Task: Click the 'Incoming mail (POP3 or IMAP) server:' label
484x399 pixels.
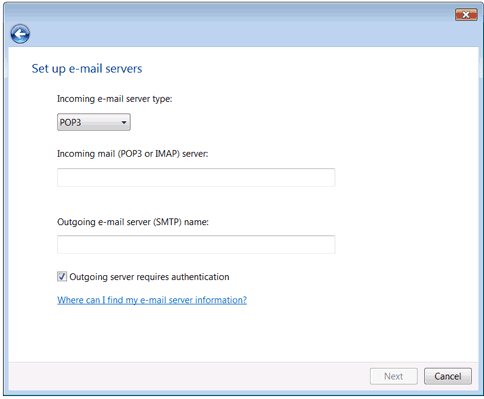Action: 133,154
